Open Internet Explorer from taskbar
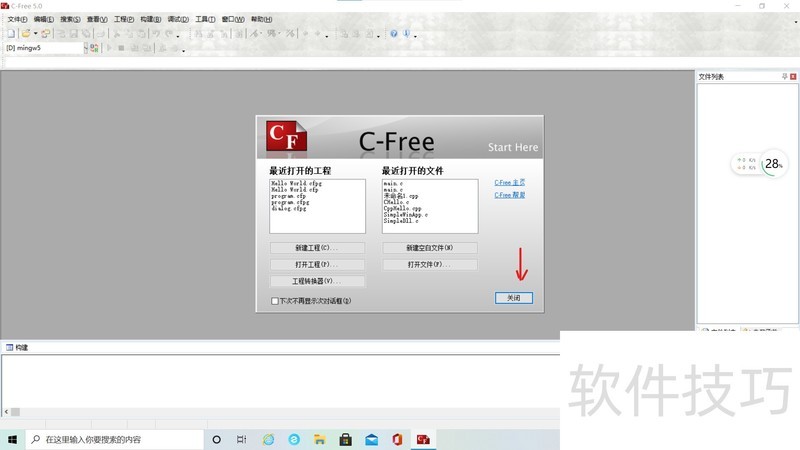 click(x=268, y=439)
